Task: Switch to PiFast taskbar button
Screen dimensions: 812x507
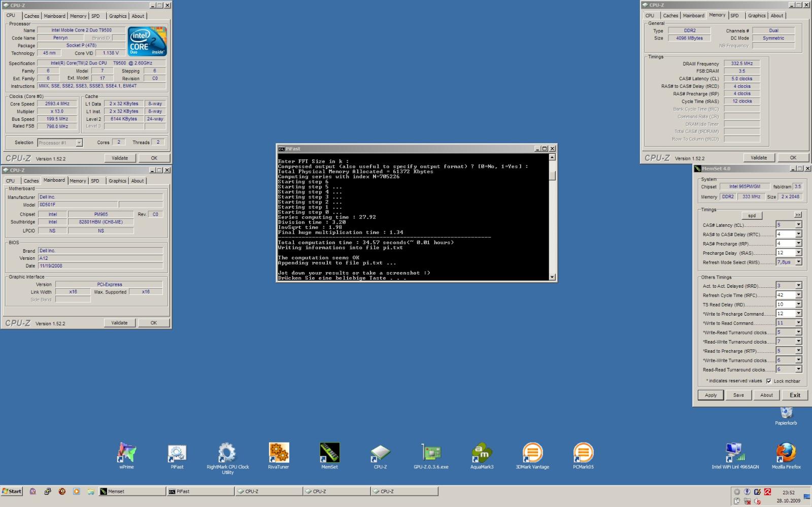Action: [200, 491]
